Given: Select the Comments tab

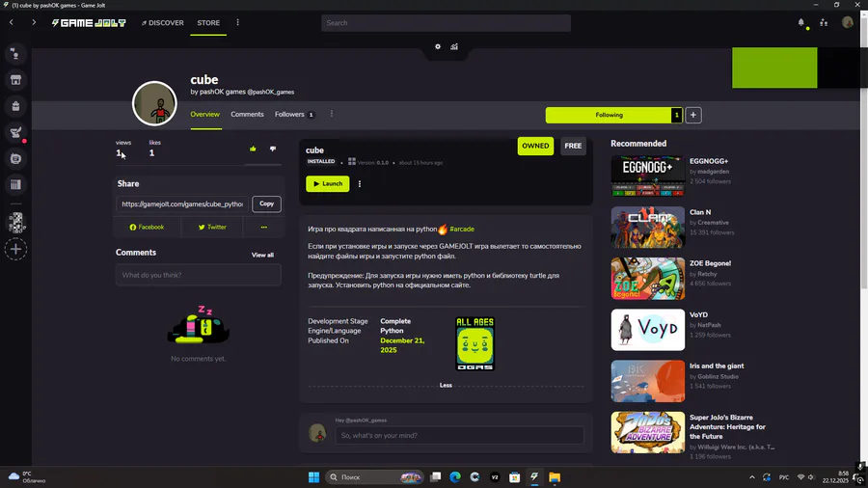Looking at the screenshot, I should (x=247, y=114).
